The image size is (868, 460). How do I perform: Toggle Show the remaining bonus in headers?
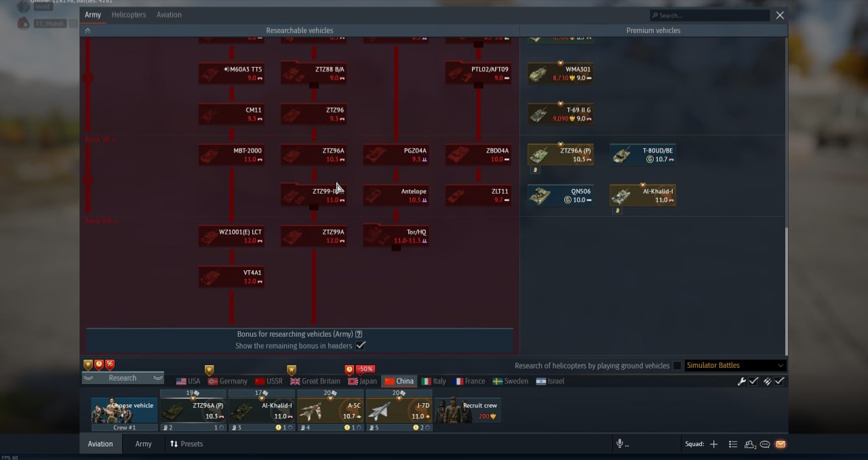pyautogui.click(x=361, y=346)
